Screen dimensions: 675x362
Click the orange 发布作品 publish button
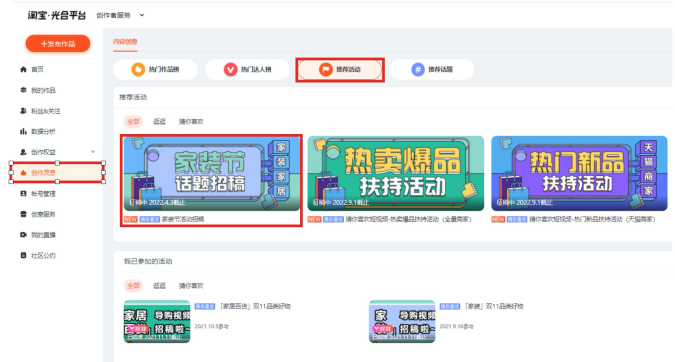[x=58, y=44]
